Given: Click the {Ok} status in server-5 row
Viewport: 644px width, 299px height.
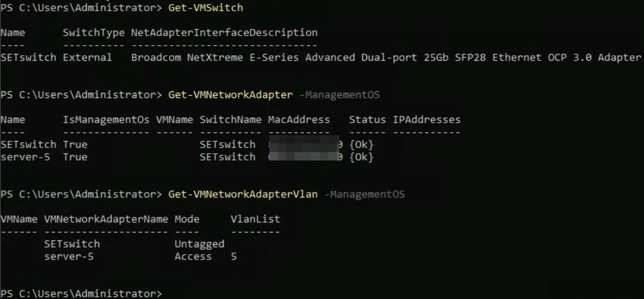Looking at the screenshot, I should click(361, 157).
